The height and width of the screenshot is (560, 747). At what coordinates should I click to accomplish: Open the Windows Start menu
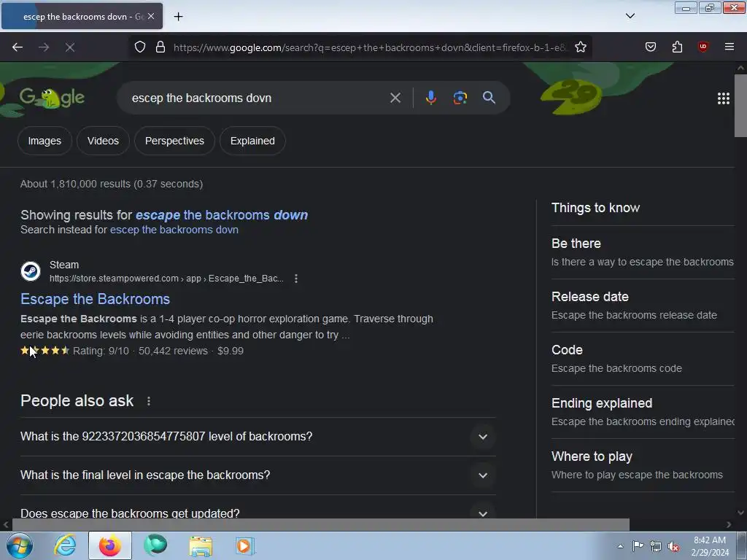20,545
